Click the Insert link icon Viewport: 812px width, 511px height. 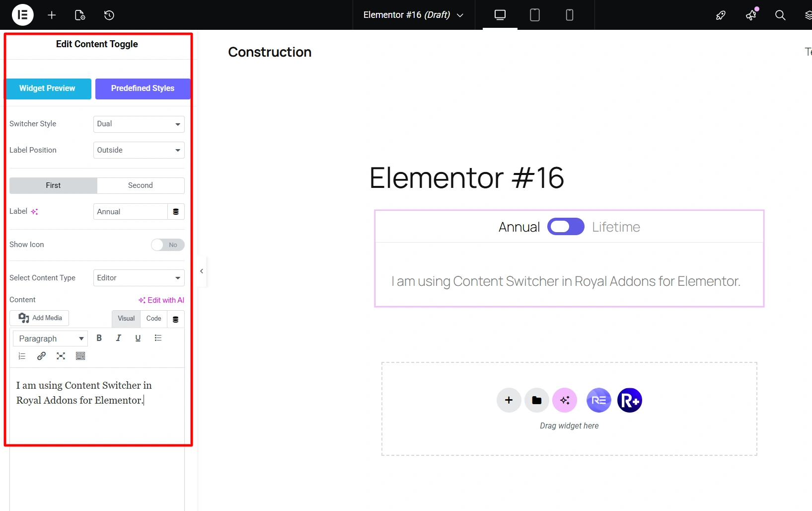coord(42,356)
